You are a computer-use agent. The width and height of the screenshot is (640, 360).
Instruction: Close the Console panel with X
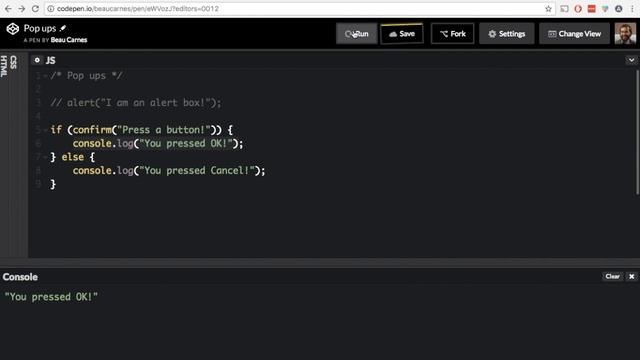[x=631, y=276]
